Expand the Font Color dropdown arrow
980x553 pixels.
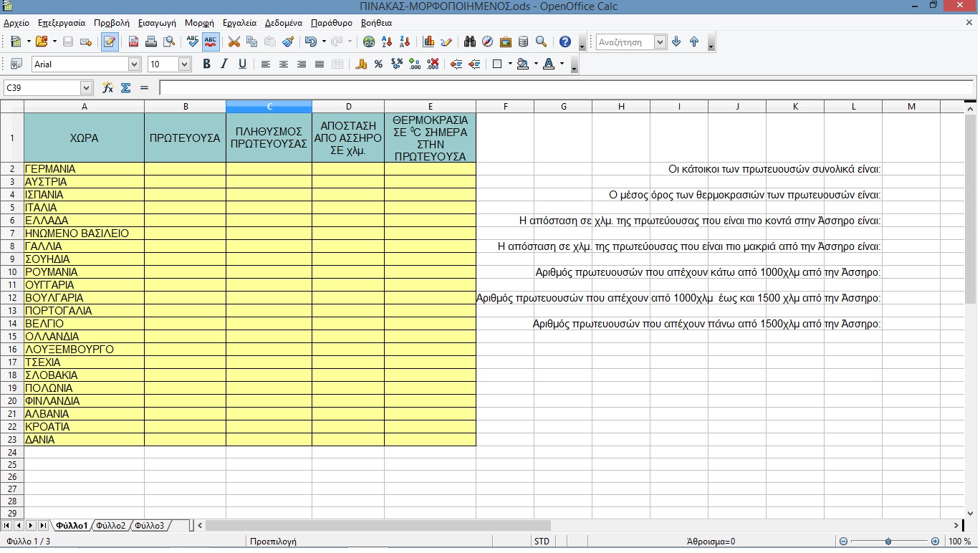(x=562, y=64)
